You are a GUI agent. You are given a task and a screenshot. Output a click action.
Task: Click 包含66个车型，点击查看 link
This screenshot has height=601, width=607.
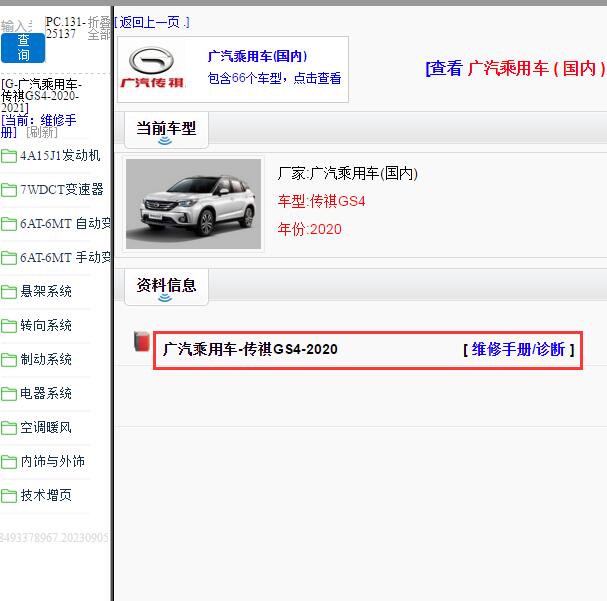(x=274, y=78)
